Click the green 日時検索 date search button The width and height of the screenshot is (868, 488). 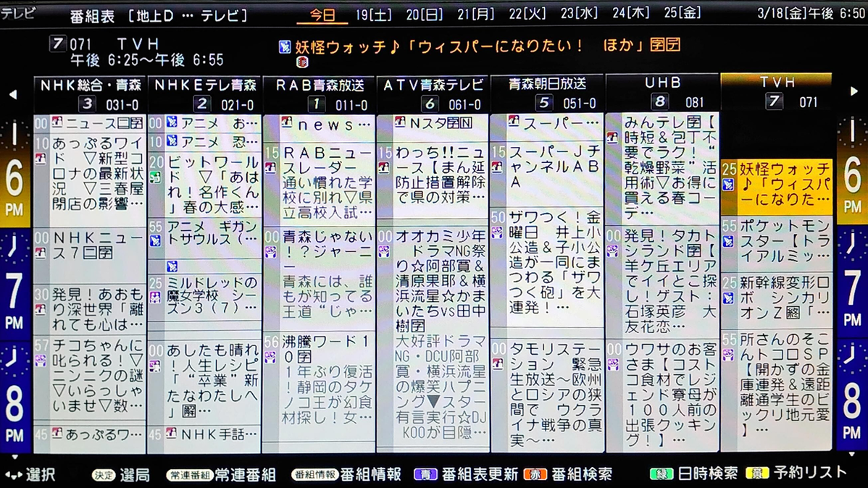tap(693, 473)
